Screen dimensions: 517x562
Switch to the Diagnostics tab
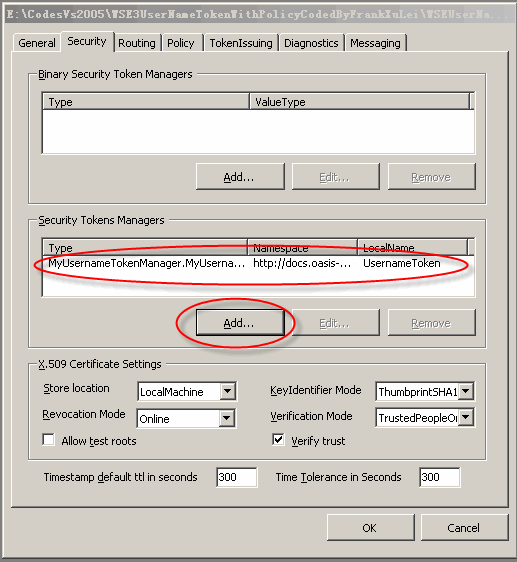(x=311, y=43)
